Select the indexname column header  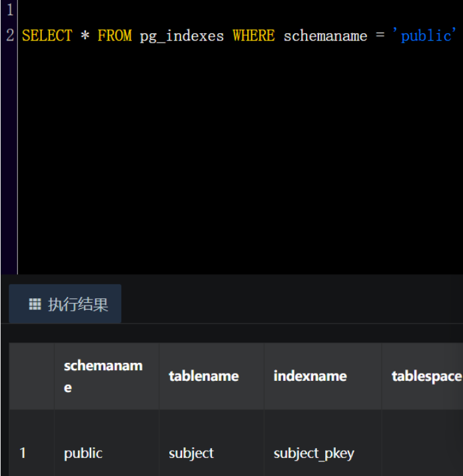pyautogui.click(x=322, y=376)
